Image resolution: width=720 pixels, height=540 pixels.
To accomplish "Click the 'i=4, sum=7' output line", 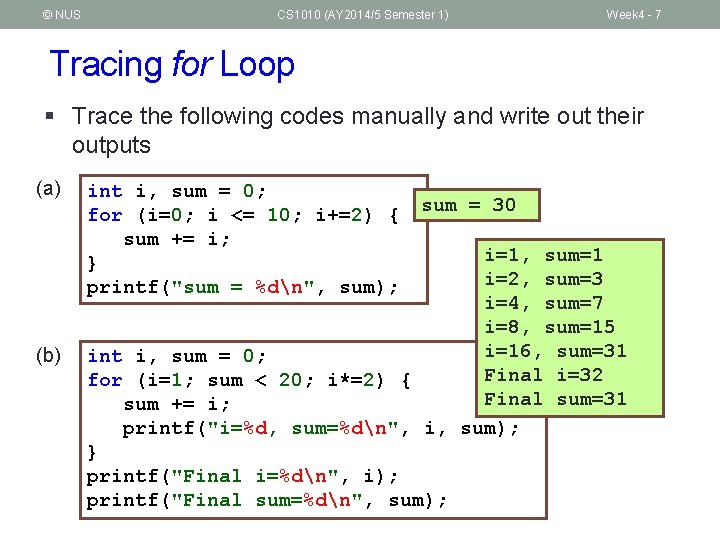I will coord(544,304).
